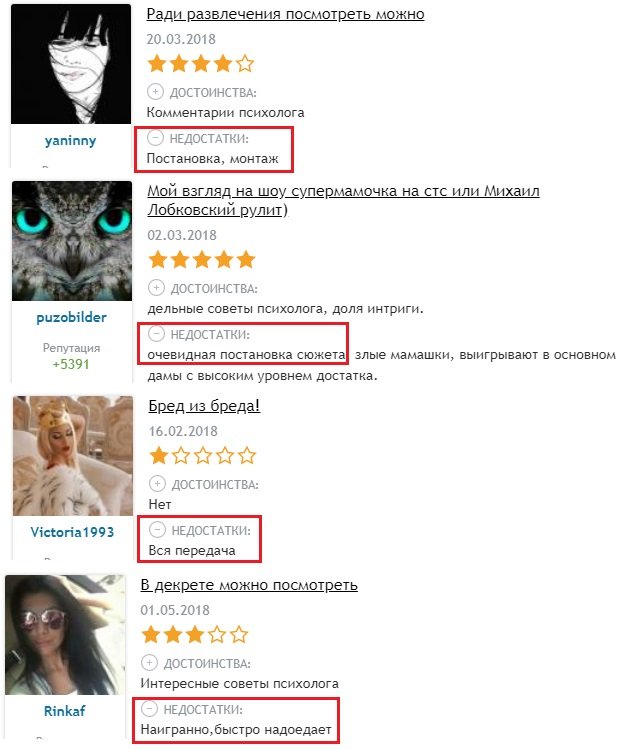
Task: Click the plus icon in Victoria1993's review
Action: pos(157,484)
